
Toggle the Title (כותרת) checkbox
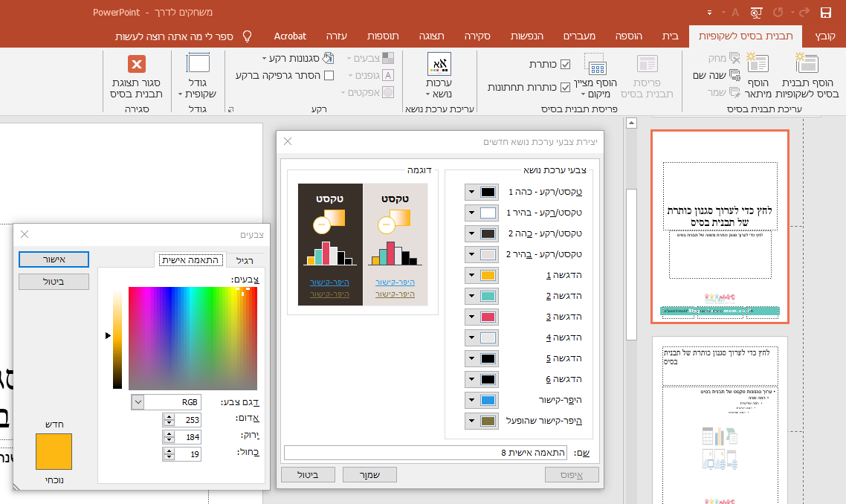tap(565, 65)
